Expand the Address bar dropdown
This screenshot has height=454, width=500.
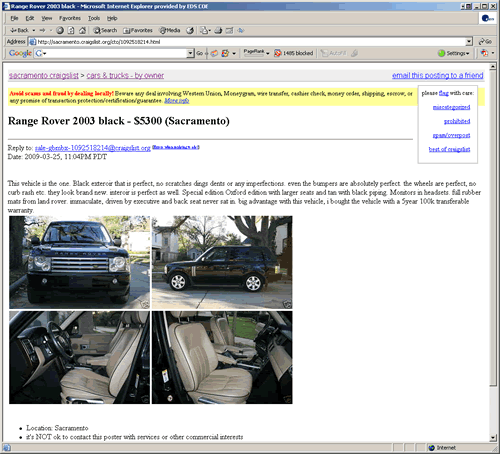(469, 42)
